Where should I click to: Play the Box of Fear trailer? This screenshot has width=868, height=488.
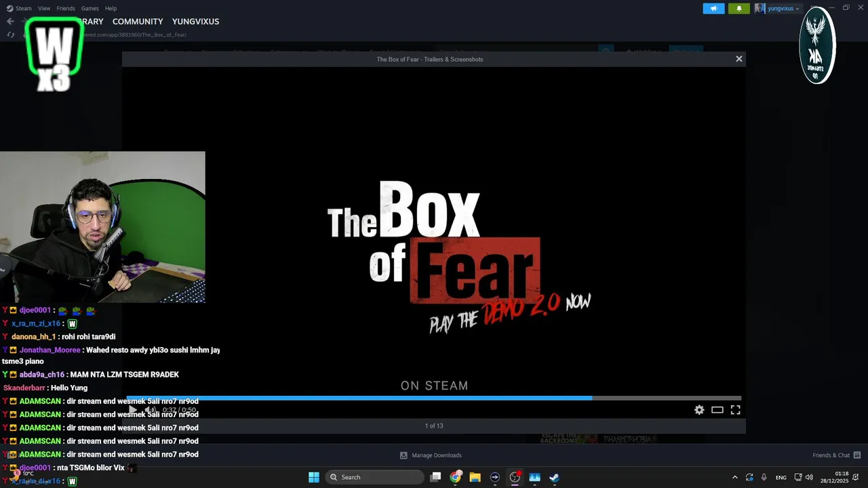coord(133,410)
